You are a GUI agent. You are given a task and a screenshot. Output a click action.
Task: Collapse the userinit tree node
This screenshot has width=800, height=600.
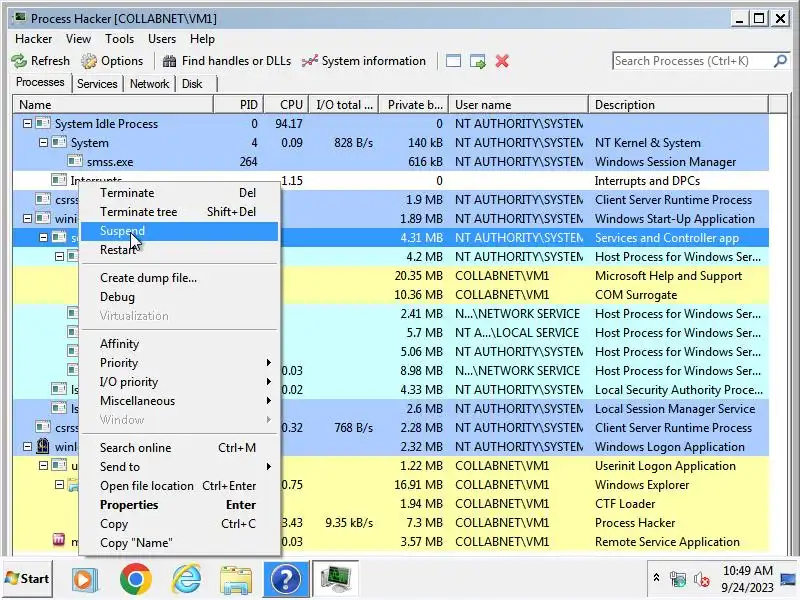(x=43, y=465)
